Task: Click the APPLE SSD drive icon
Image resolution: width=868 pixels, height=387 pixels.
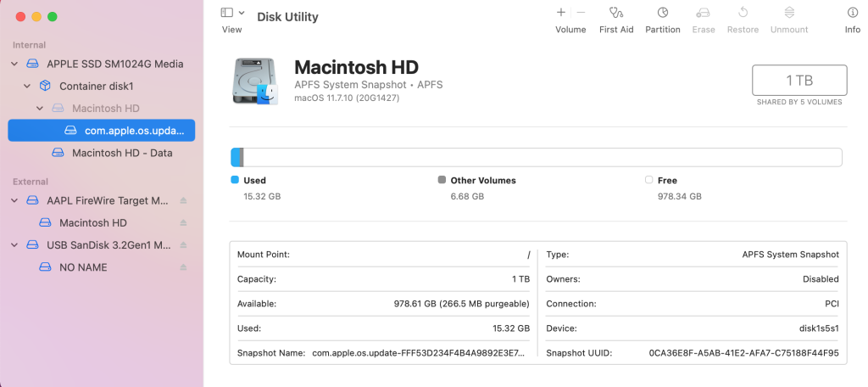Action: click(33, 64)
